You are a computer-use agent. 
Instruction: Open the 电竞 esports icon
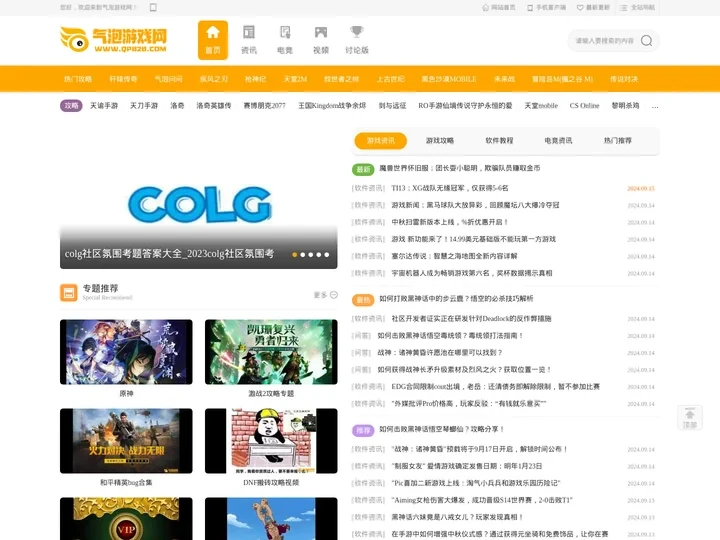point(285,40)
